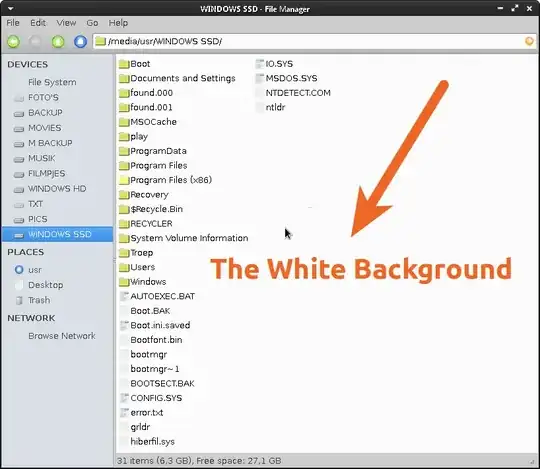The height and width of the screenshot is (469, 540).
Task: Open the File menu
Action: [x=13, y=23]
